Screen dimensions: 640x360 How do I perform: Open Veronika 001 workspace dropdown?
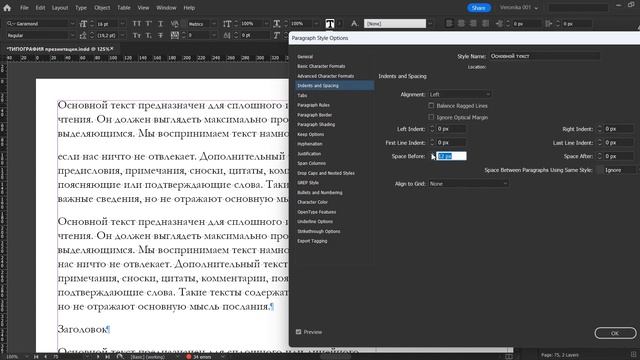click(x=519, y=8)
